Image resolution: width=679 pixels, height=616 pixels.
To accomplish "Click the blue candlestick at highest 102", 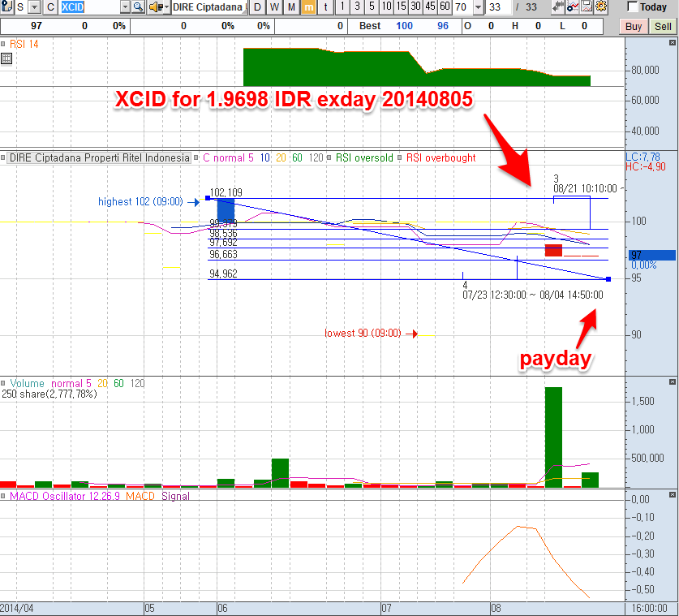I will [226, 210].
